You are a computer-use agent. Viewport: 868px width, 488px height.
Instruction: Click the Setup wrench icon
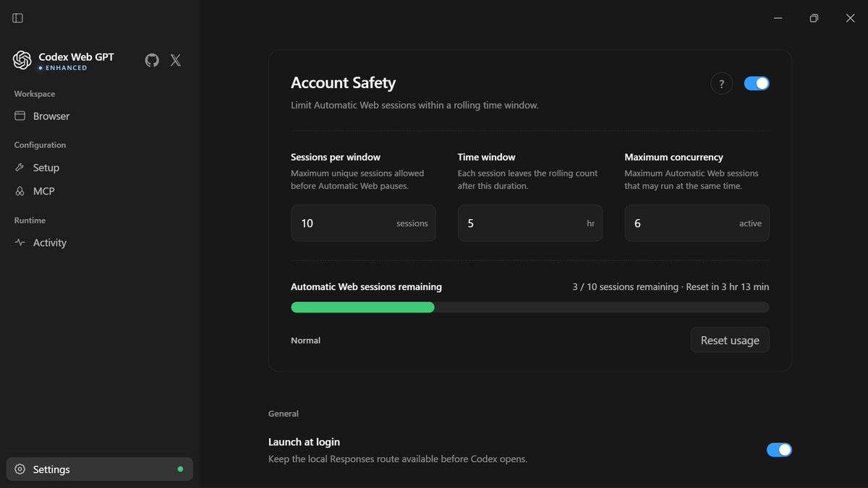[20, 167]
